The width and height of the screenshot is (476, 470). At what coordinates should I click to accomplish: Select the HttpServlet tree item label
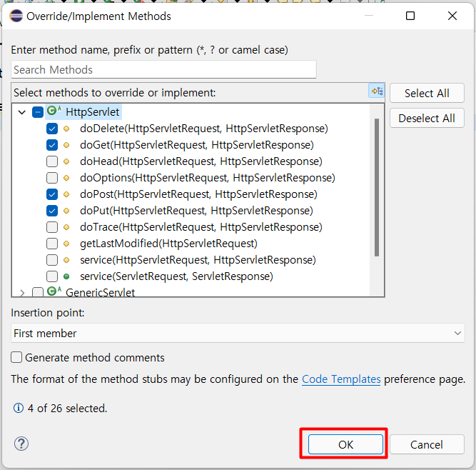[x=92, y=112]
